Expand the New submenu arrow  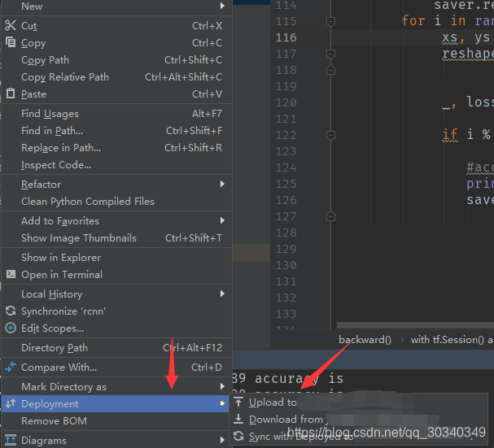(x=222, y=6)
